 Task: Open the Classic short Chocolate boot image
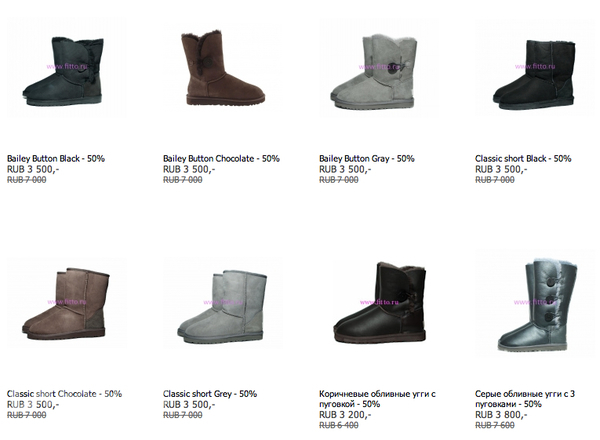(67, 304)
